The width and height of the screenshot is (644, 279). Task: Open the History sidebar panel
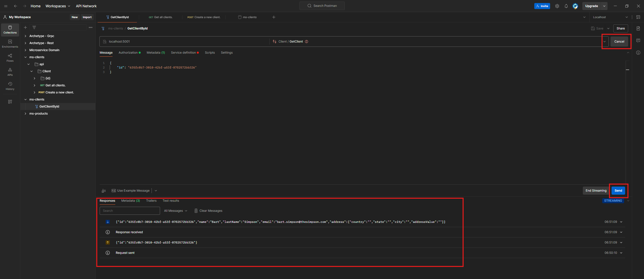point(10,86)
